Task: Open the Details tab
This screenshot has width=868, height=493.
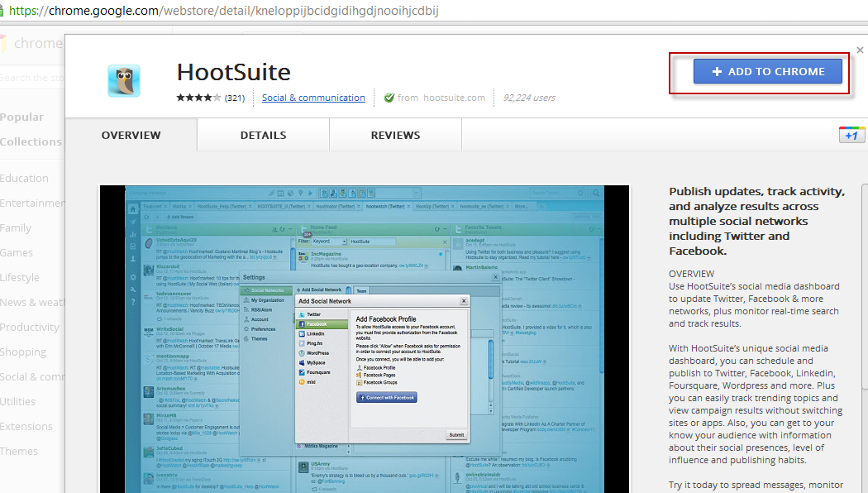Action: pyautogui.click(x=264, y=135)
